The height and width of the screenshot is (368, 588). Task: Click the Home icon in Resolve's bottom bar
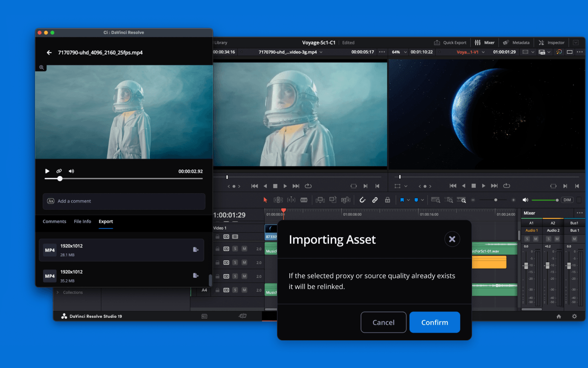(x=559, y=316)
